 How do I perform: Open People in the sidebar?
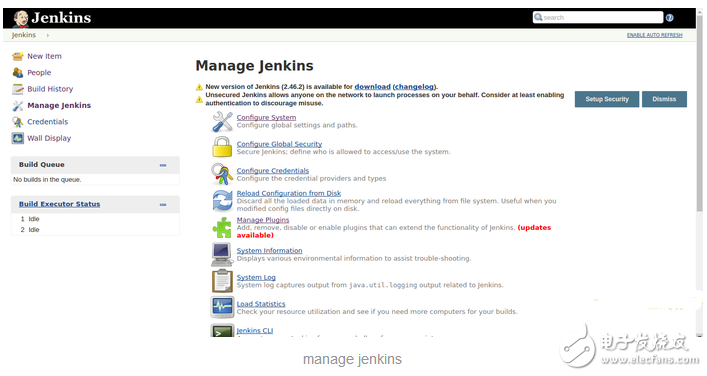tap(39, 73)
